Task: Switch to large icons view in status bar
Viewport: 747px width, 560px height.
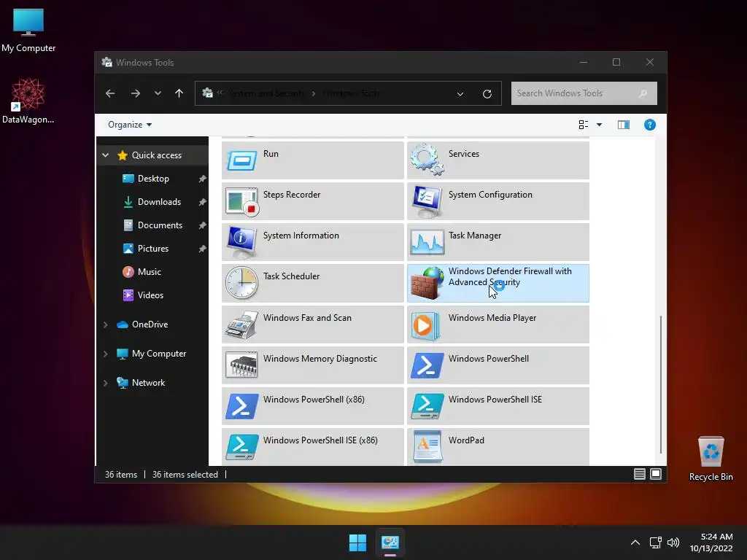Action: click(656, 474)
